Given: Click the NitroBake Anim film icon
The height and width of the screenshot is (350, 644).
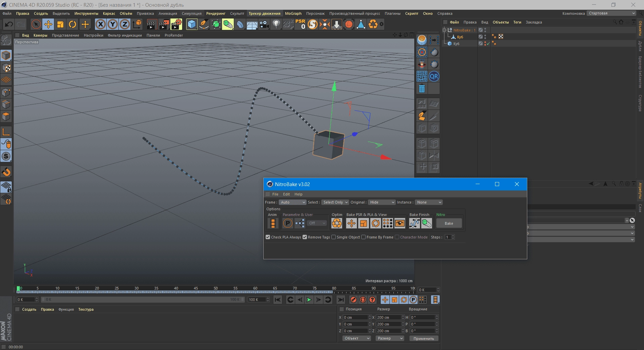Looking at the screenshot, I should click(273, 223).
